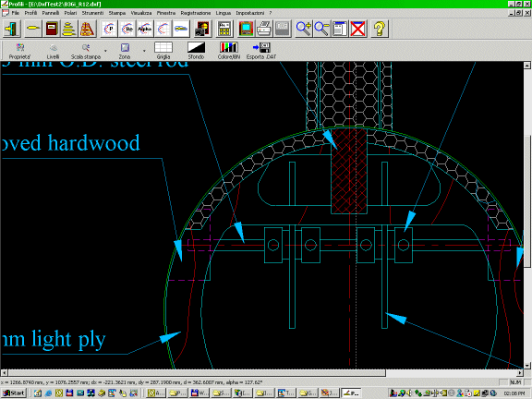532x399 pixels.
Task: Open the polar P graph icon
Action: (109, 29)
